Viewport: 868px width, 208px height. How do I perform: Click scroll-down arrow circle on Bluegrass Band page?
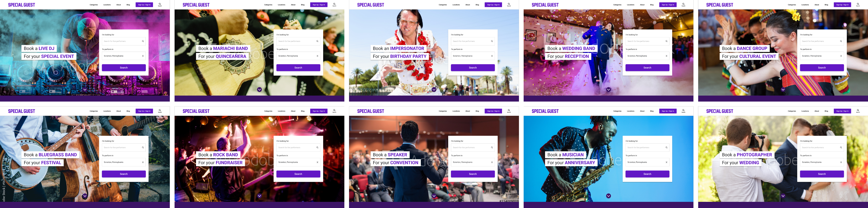(85, 196)
